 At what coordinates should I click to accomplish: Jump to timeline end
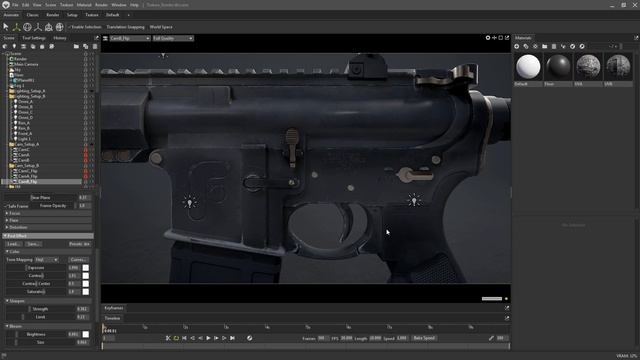point(232,338)
